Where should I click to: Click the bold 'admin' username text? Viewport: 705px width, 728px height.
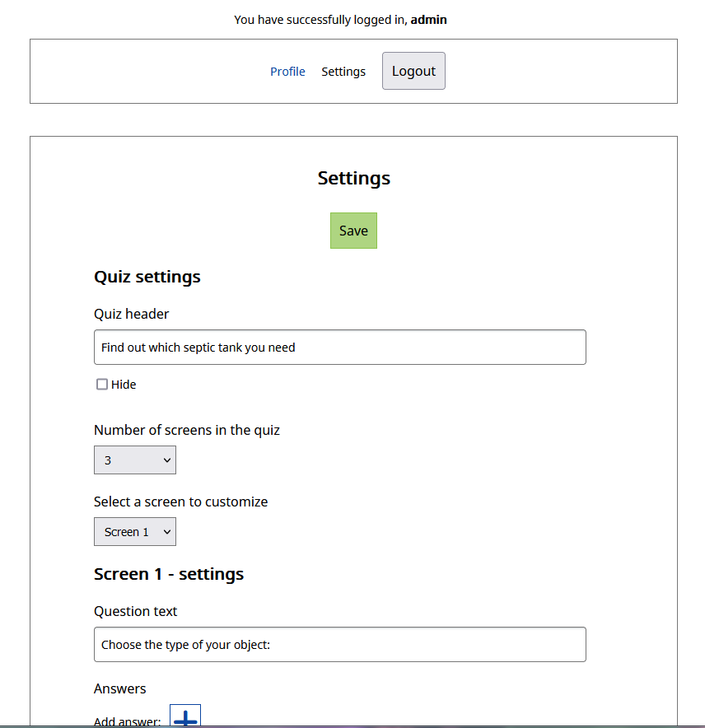tap(428, 20)
